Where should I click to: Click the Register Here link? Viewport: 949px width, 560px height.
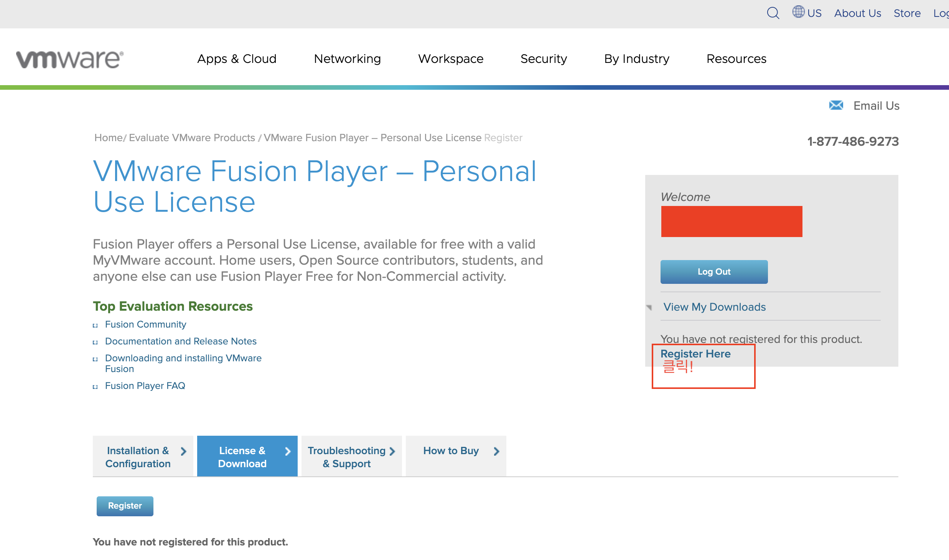695,354
